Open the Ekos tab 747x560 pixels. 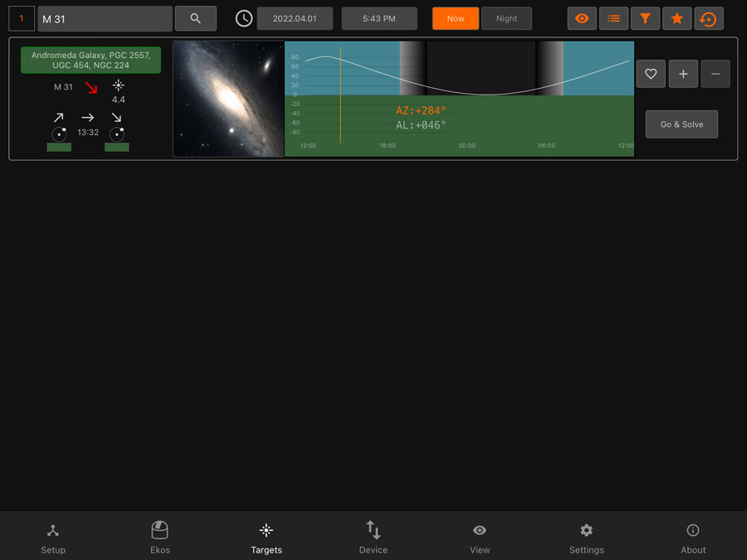[159, 538]
